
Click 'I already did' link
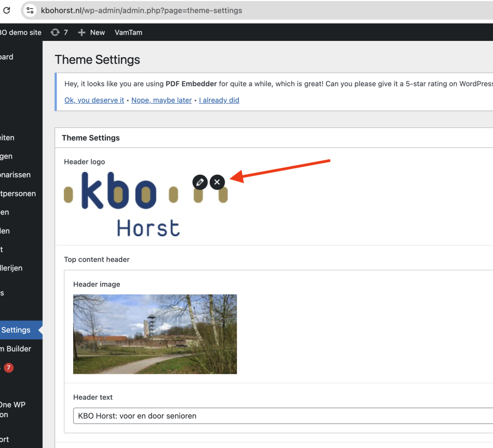coord(219,100)
